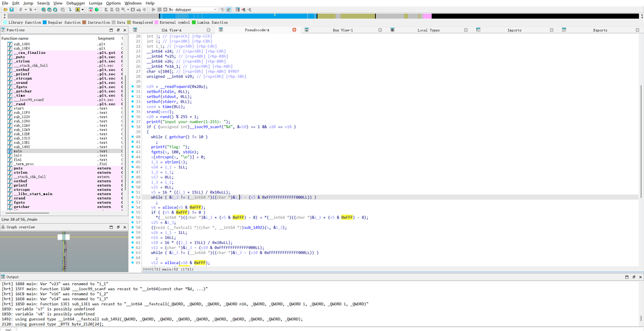Switch to the Hex View-1 tab
Screen dimensions: 644x331
[x=343, y=30]
